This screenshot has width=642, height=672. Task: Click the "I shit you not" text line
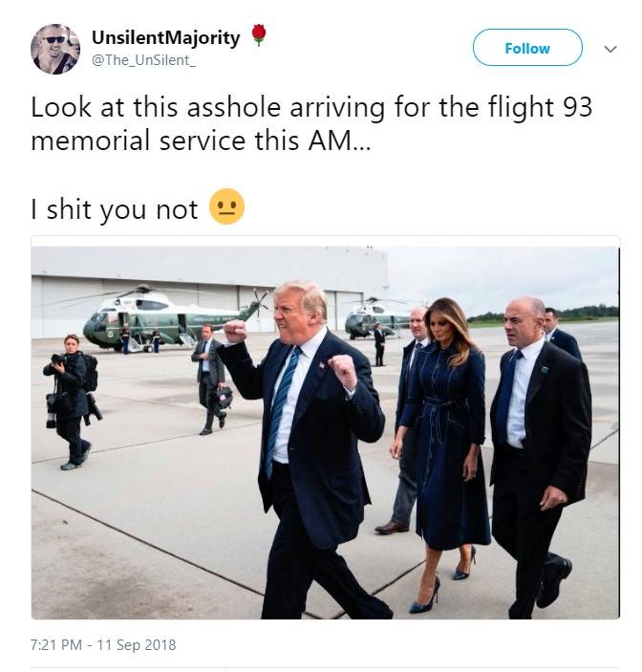[x=115, y=209]
